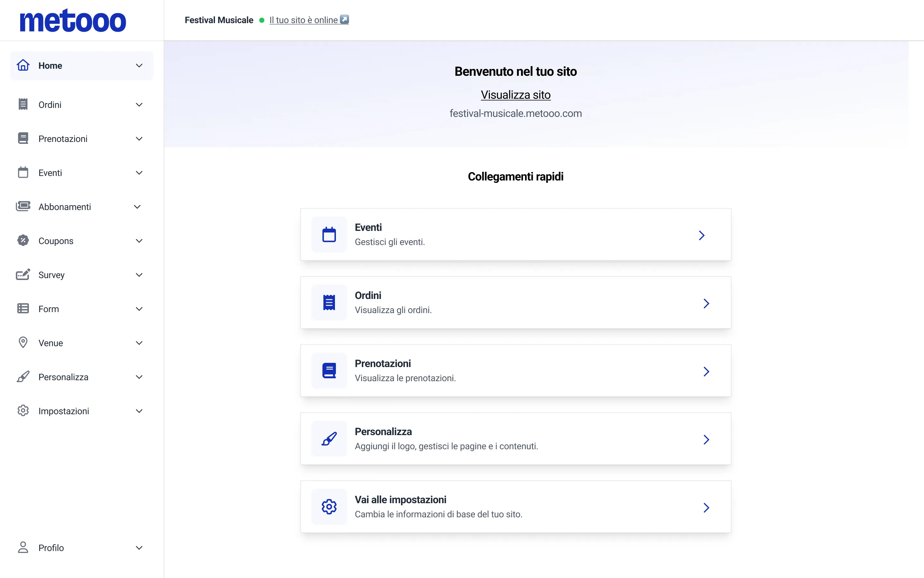
Task: Expand the Survey sidebar chevron
Action: (x=139, y=275)
